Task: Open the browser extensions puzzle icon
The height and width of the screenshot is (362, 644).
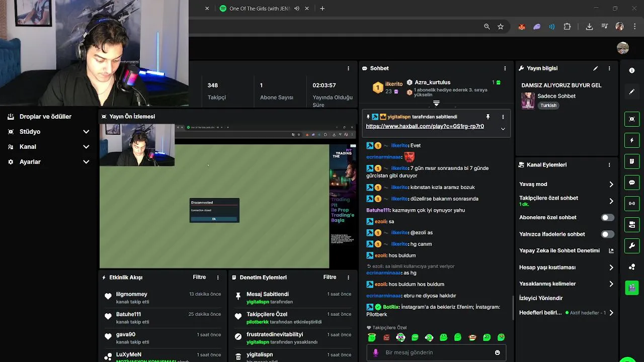Action: 568,27
